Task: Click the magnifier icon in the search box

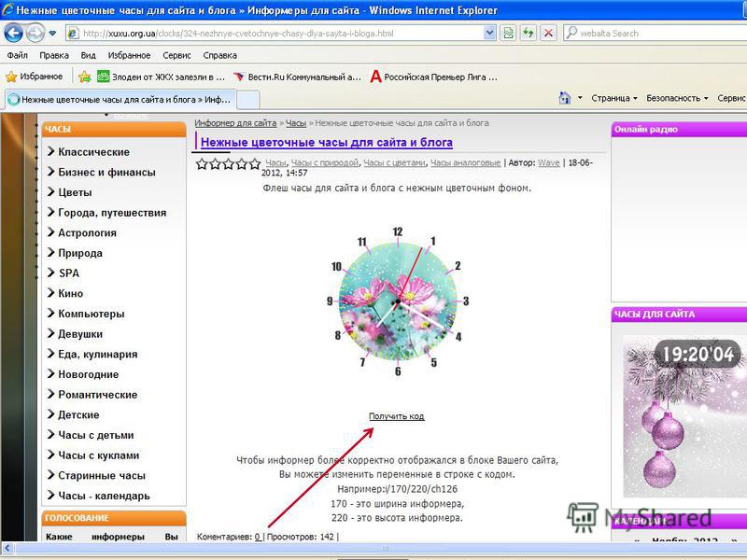Action: coord(571,33)
